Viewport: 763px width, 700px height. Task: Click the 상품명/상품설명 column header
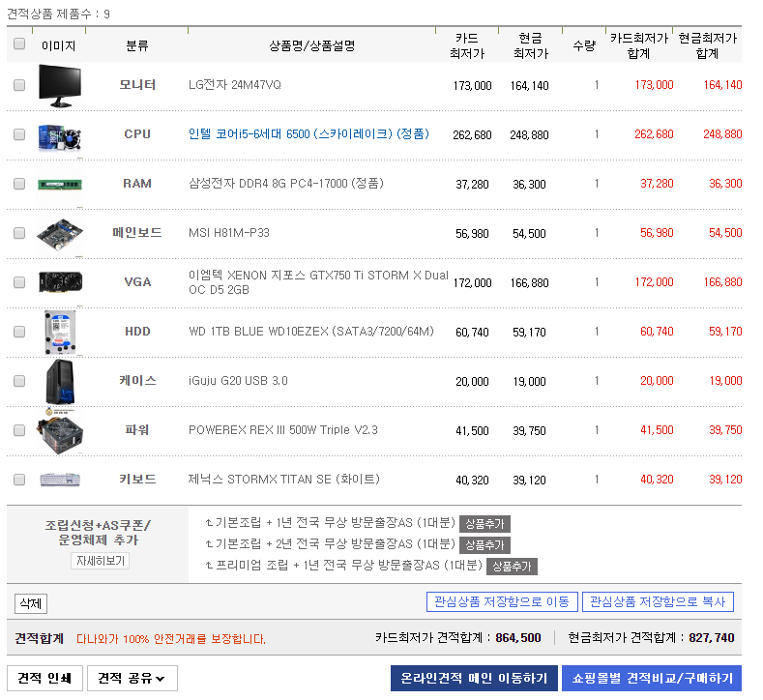[x=312, y=45]
